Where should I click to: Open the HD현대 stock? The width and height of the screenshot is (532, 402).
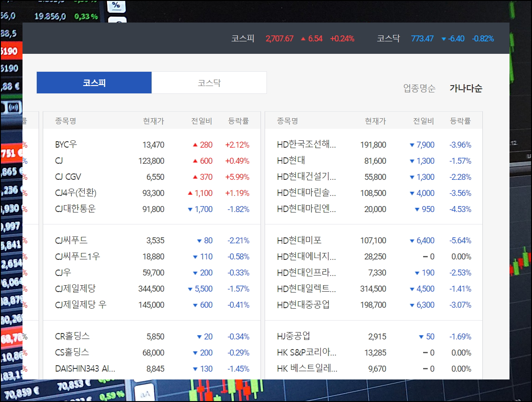291,161
